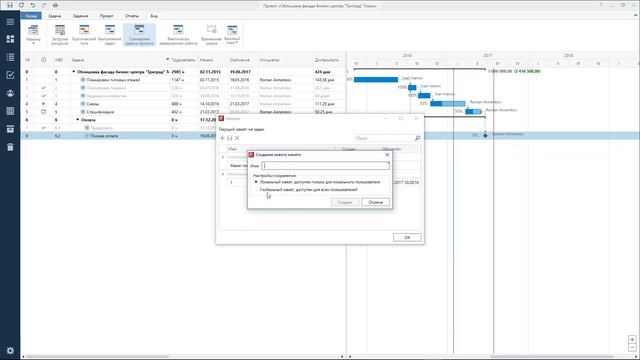The height and width of the screenshot is (360, 640).
Task: Toggle Суммарная задача проекта ribbon button
Action: click(139, 34)
